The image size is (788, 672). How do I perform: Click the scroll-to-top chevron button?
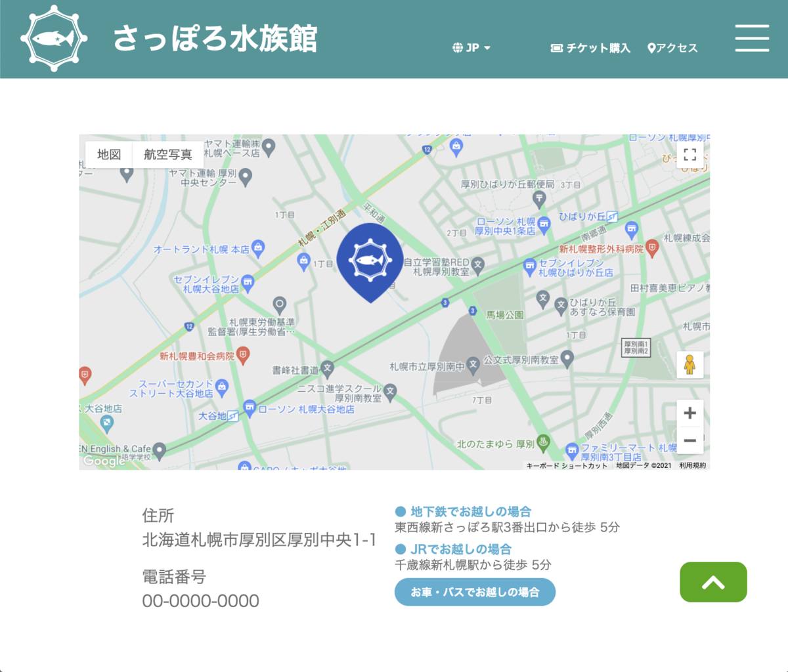[x=713, y=582]
